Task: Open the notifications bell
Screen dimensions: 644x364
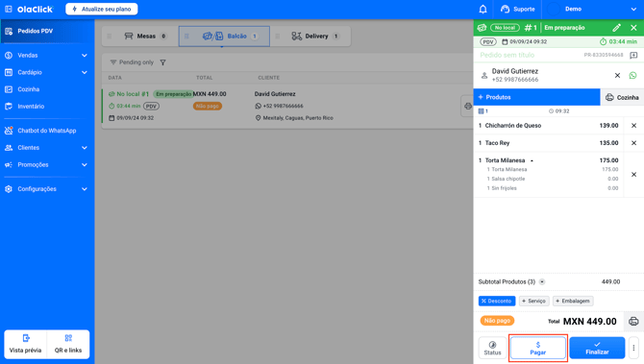Action: point(483,9)
